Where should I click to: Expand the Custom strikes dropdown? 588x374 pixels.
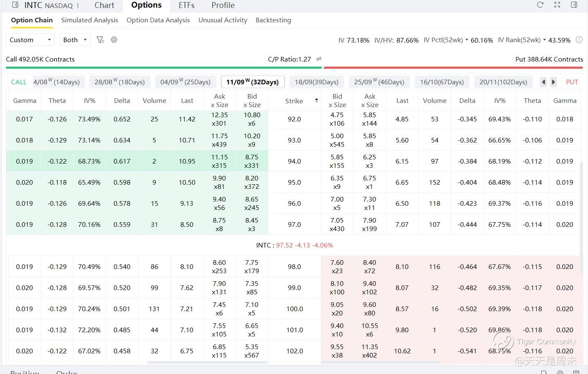pos(30,40)
